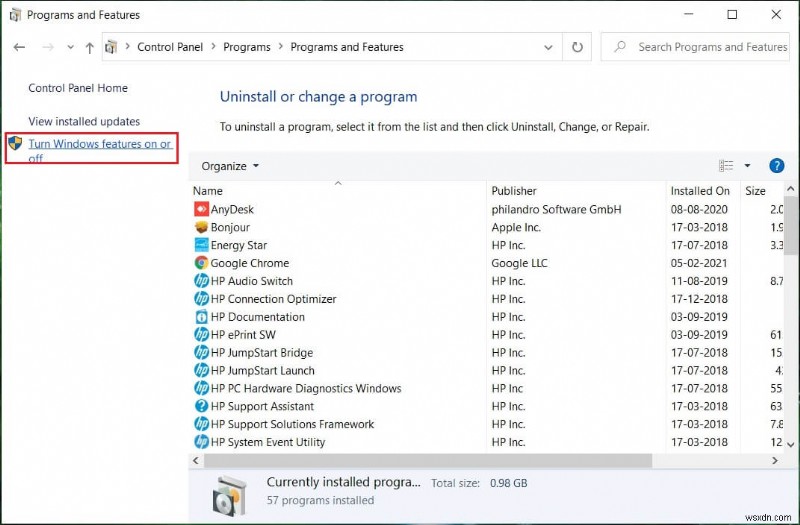
Task: Click the AnyDesk program icon
Action: pos(202,209)
